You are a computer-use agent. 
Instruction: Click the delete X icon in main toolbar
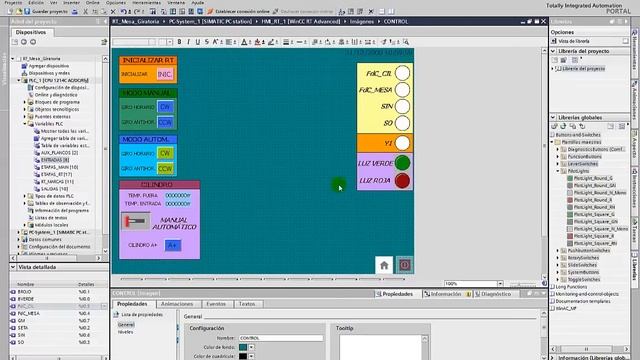coord(113,11)
